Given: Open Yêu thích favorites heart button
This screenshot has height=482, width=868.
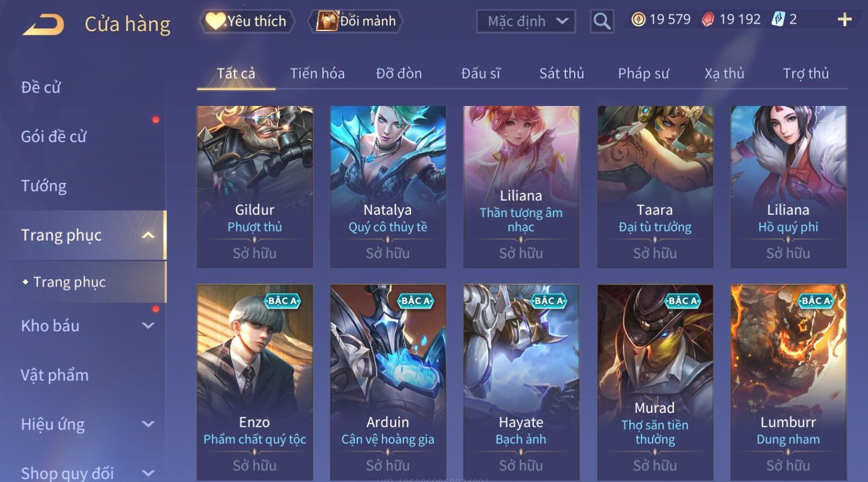Looking at the screenshot, I should 247,21.
